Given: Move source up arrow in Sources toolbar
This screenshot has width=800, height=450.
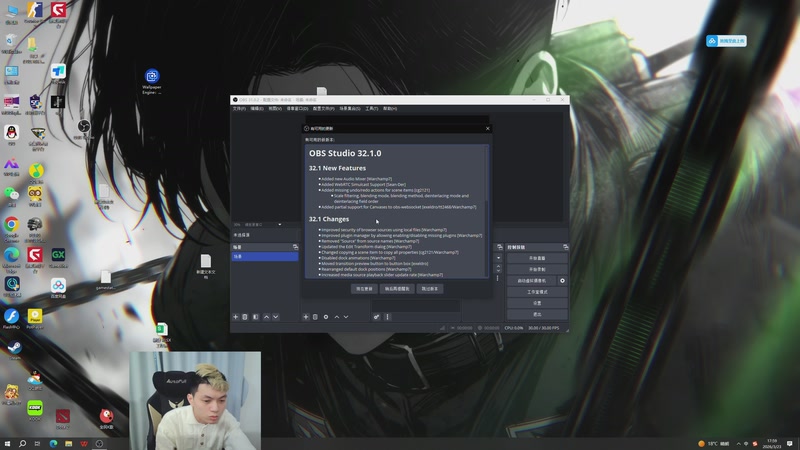Looking at the screenshot, I should click(x=337, y=317).
